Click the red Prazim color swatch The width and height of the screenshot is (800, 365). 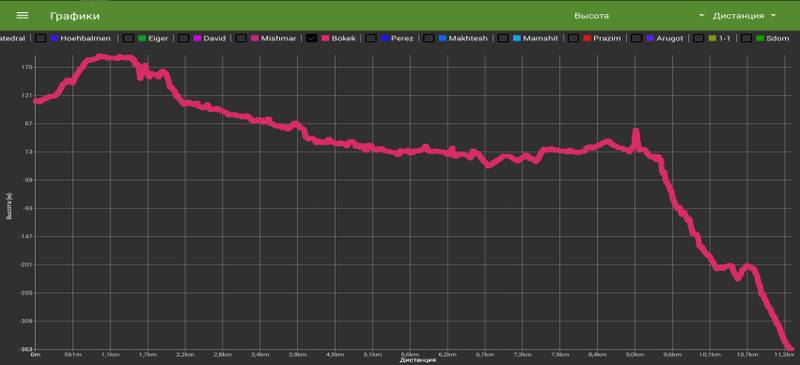click(x=587, y=38)
